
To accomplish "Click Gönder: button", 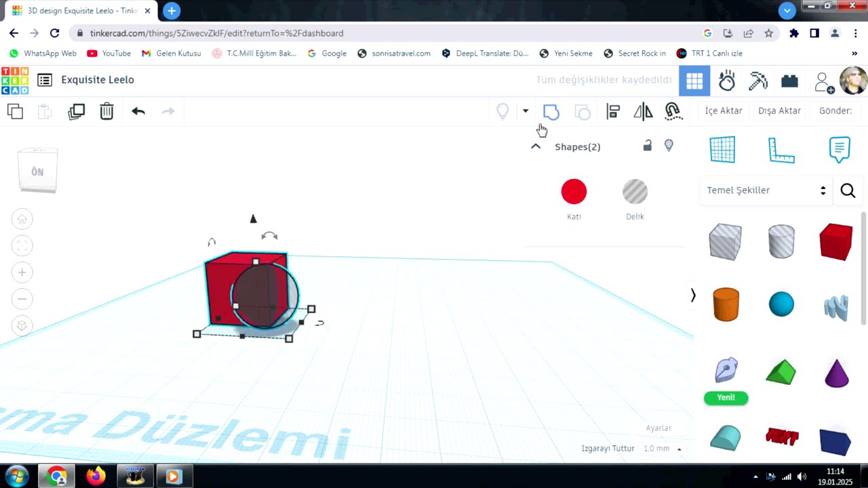I will click(835, 110).
